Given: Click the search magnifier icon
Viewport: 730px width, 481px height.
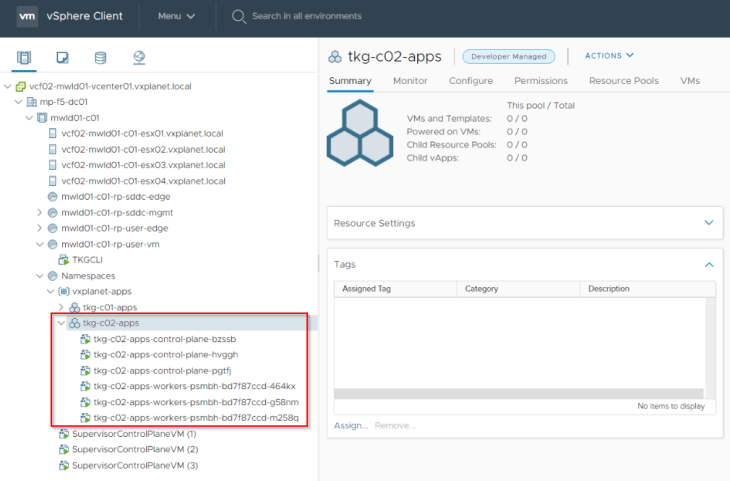Looking at the screenshot, I should [239, 16].
